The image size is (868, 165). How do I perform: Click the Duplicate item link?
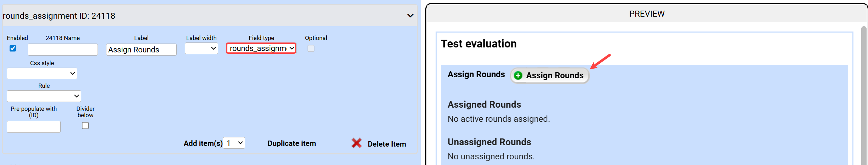[x=292, y=143]
